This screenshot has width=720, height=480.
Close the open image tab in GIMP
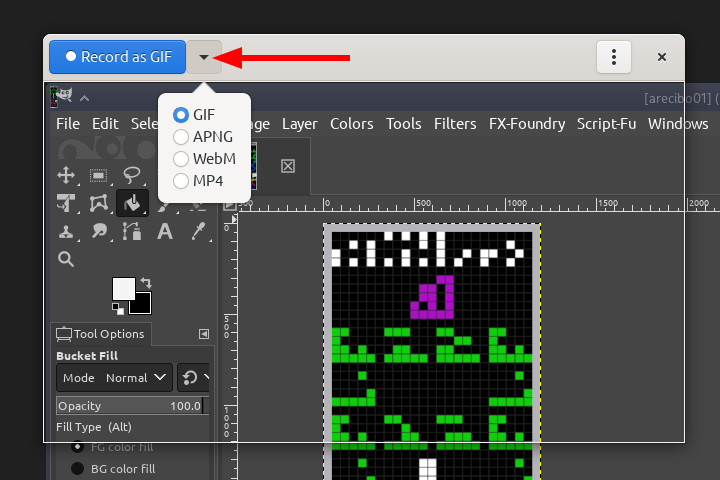click(x=288, y=166)
